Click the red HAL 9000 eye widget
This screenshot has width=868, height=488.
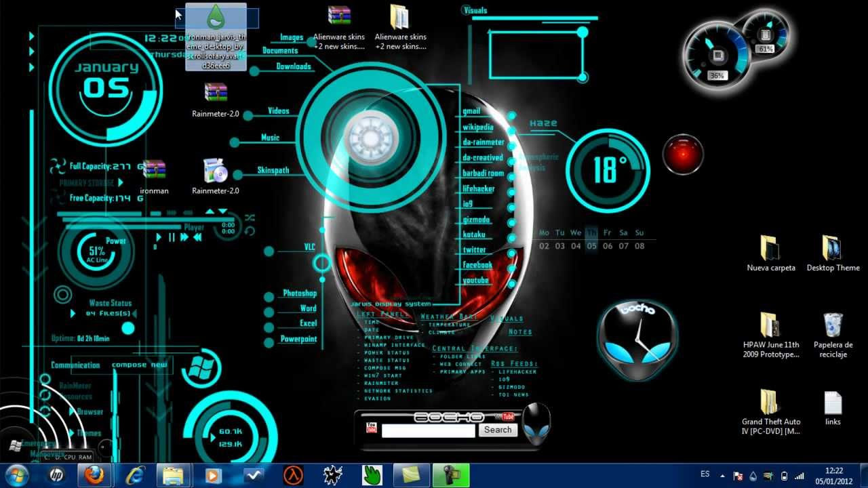(x=683, y=155)
